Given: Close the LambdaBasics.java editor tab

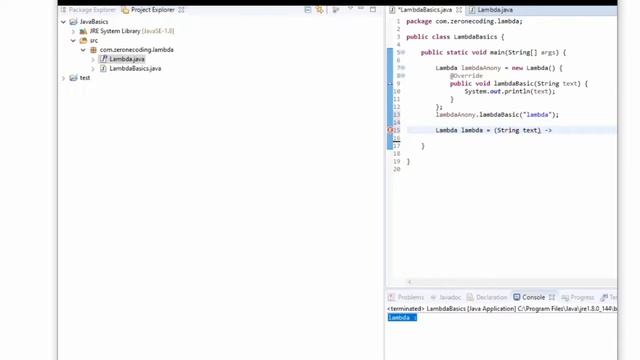Looking at the screenshot, I should (459, 10).
